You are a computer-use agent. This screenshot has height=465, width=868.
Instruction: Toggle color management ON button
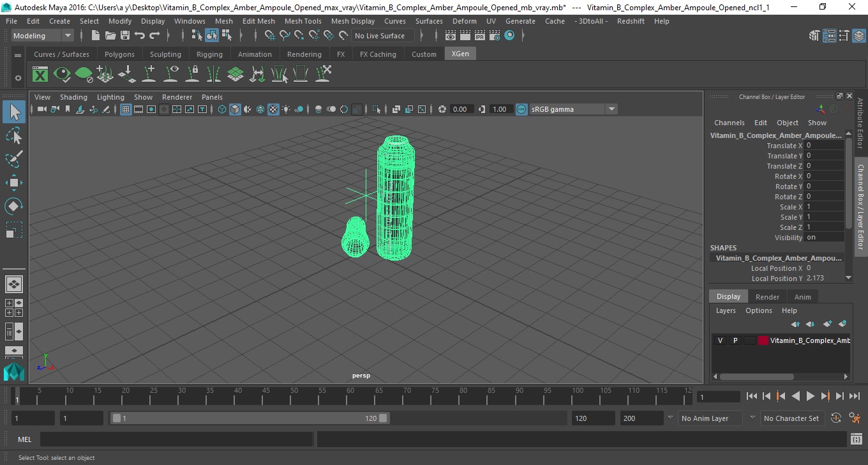coord(521,109)
